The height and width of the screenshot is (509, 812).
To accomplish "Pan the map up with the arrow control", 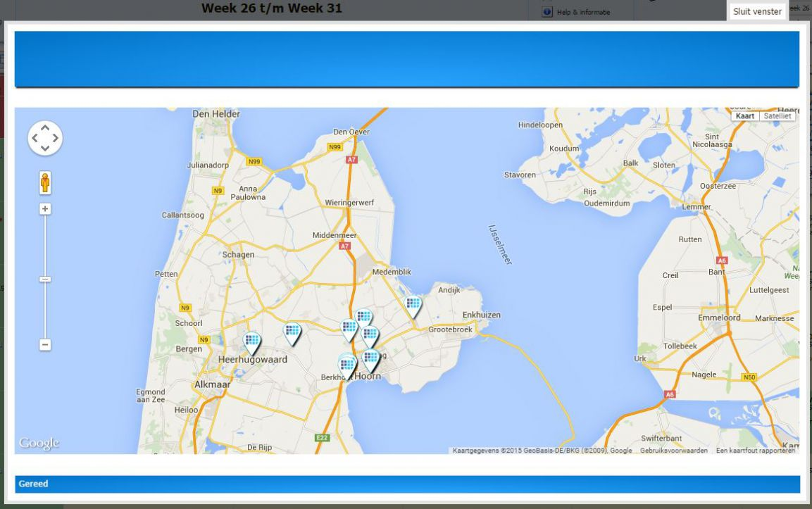I will 45,128.
